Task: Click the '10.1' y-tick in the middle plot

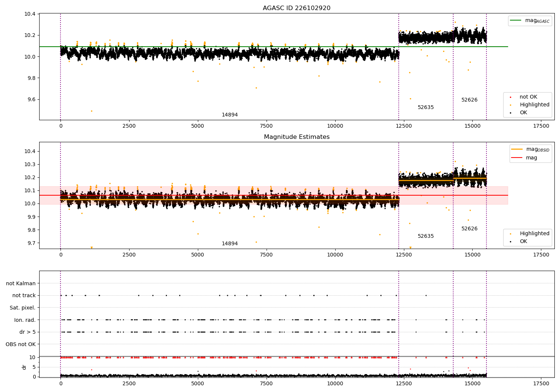Action: (30, 191)
